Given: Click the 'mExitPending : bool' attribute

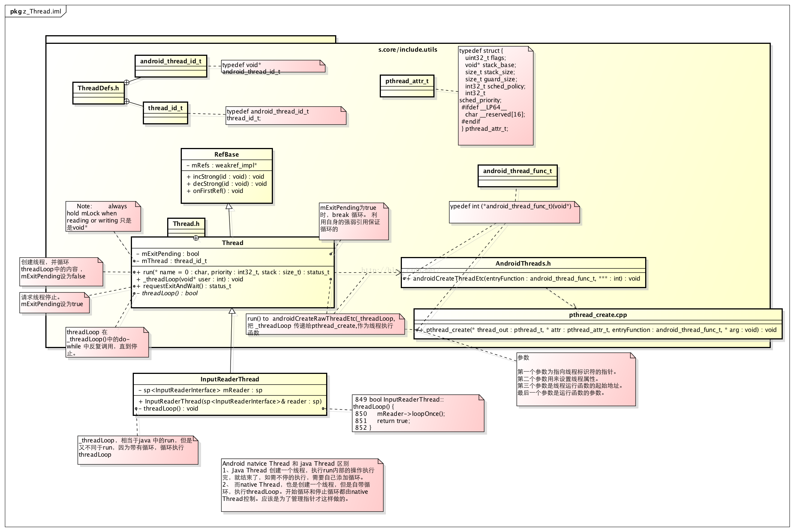Looking at the screenshot, I should (168, 254).
